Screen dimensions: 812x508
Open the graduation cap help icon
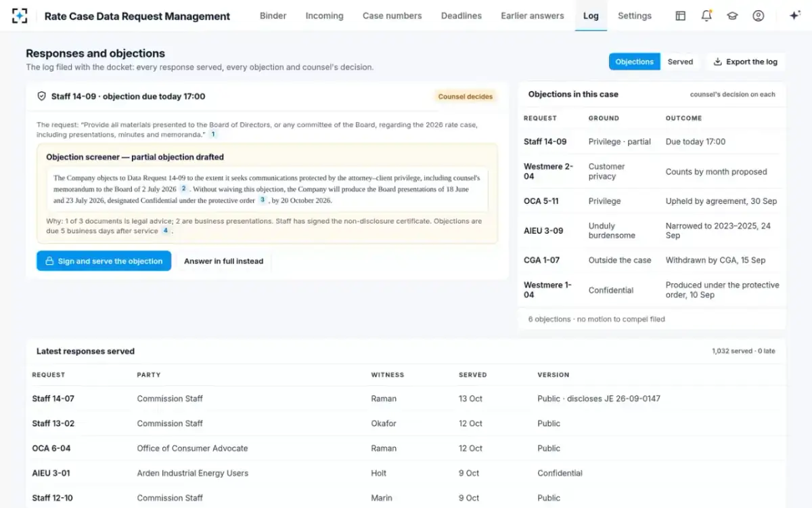[732, 16]
